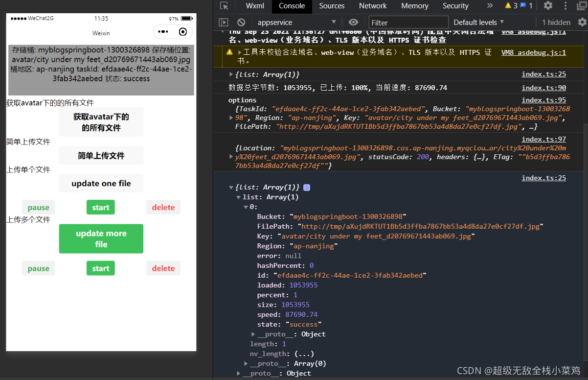Close the mini-program via the capsule circle button
The width and height of the screenshot is (588, 380).
[x=183, y=32]
